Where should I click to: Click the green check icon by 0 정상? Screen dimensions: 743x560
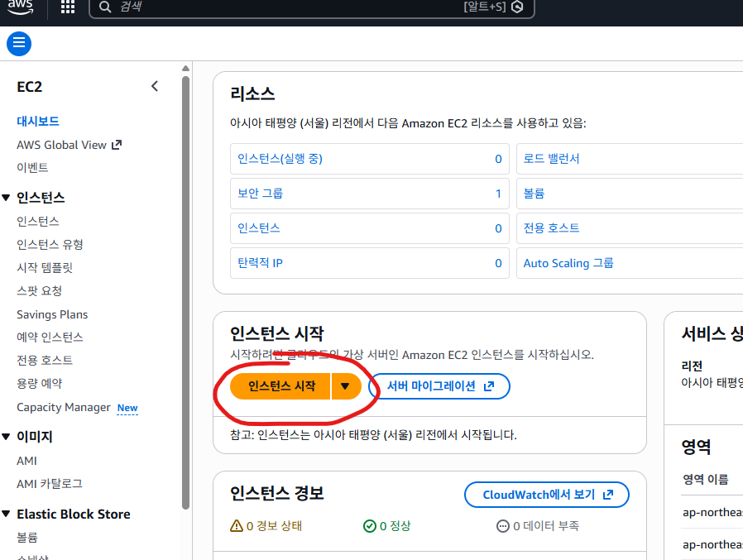coord(369,526)
